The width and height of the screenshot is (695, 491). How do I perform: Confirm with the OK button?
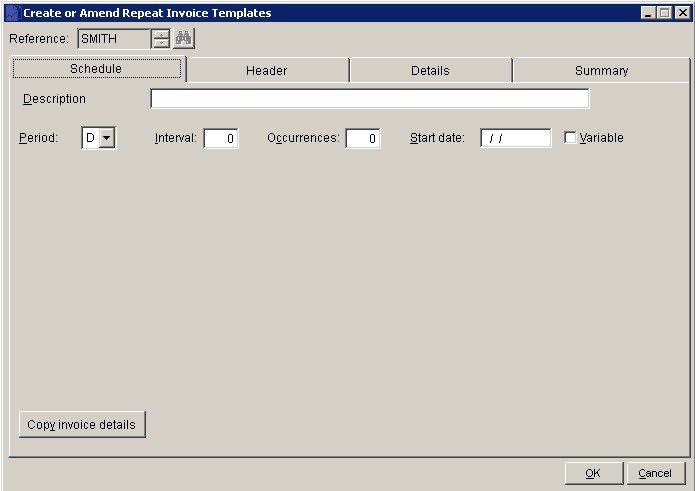pyautogui.click(x=593, y=473)
